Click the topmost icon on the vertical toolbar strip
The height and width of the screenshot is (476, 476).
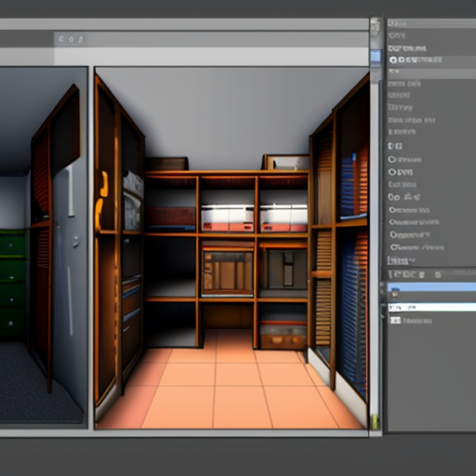tap(376, 27)
